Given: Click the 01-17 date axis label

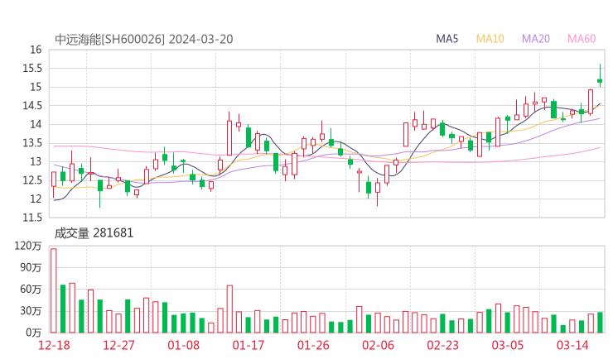Looking at the screenshot, I should (249, 345).
